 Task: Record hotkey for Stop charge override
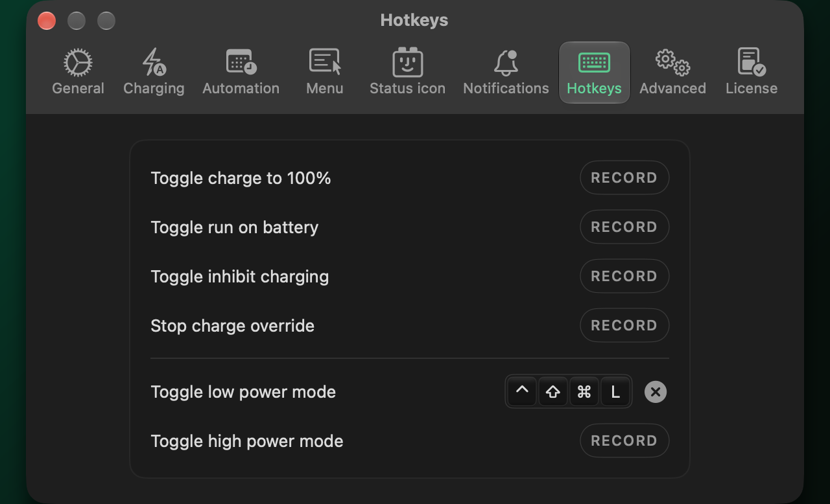pyautogui.click(x=624, y=325)
